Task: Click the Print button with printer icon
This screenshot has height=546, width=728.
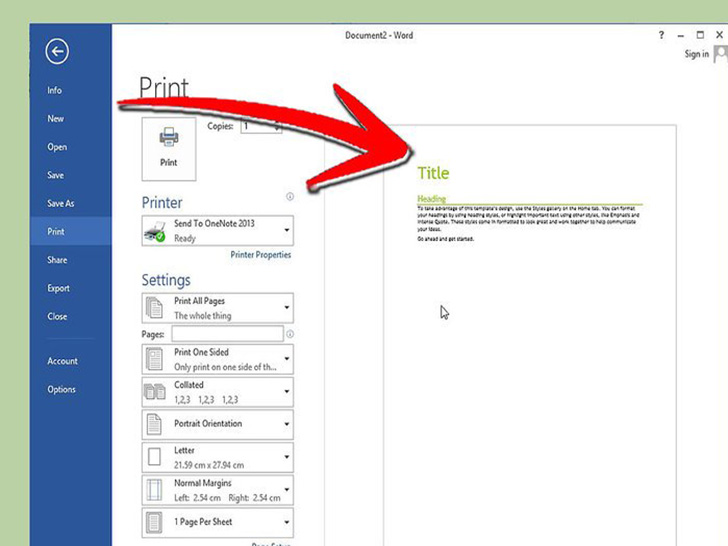Action: coord(169,149)
